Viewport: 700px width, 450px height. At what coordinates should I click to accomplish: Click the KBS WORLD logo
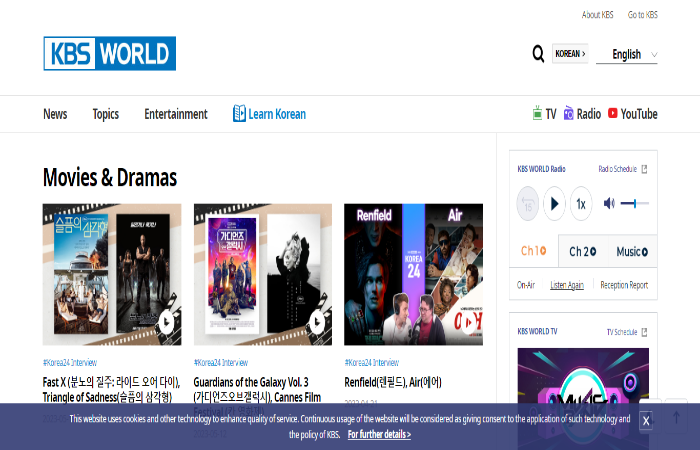[x=109, y=54]
